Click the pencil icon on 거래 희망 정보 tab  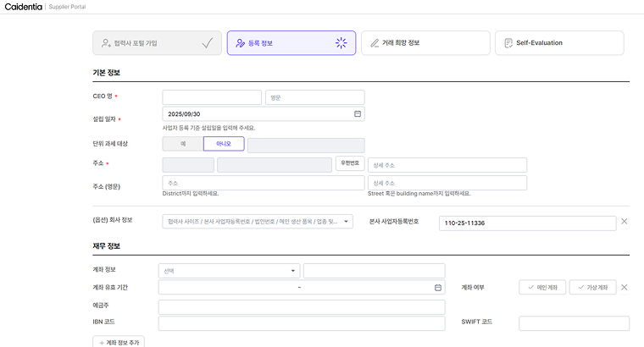pyautogui.click(x=375, y=43)
